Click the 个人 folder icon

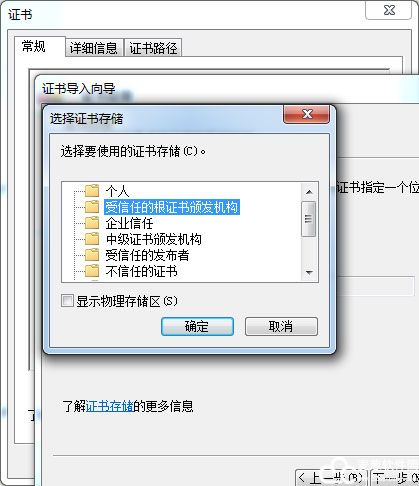92,191
